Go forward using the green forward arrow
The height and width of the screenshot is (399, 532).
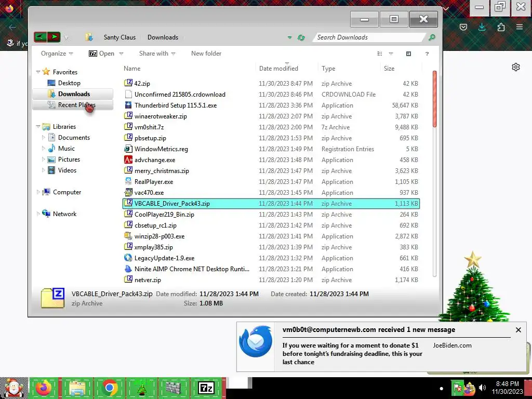click(54, 37)
